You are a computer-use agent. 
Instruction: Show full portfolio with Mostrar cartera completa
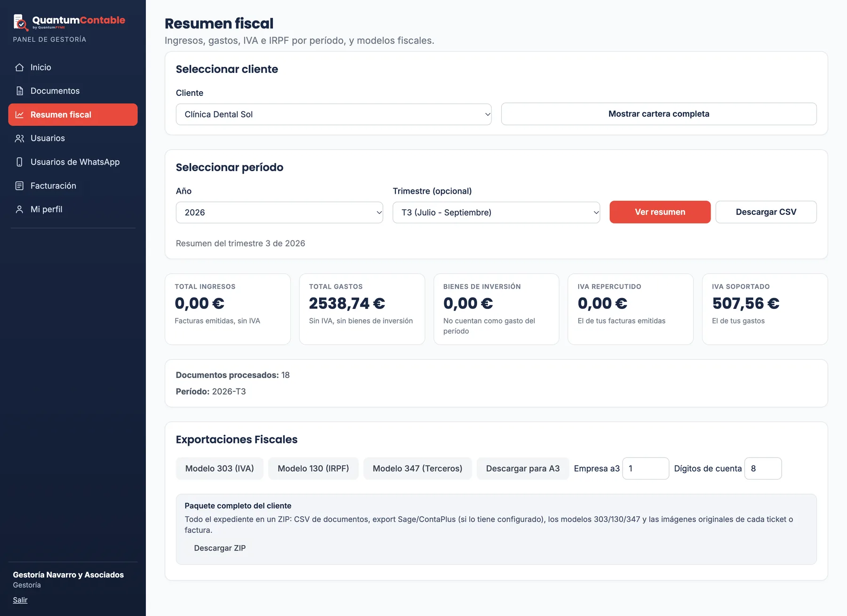click(x=659, y=114)
